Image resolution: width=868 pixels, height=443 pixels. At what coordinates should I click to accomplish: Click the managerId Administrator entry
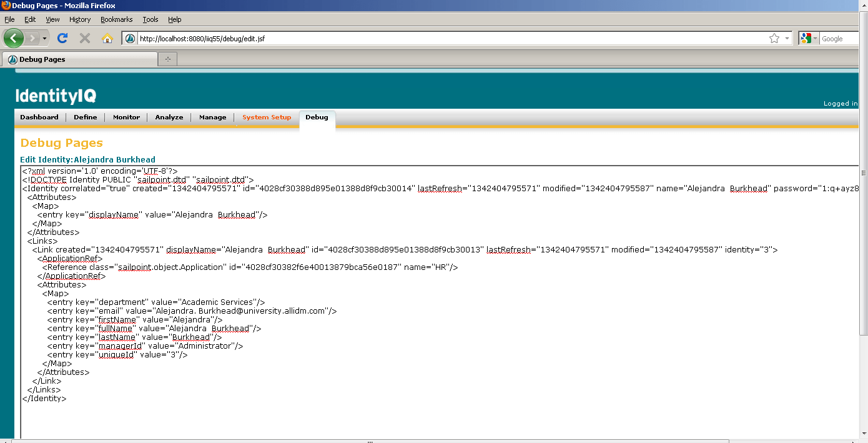145,346
